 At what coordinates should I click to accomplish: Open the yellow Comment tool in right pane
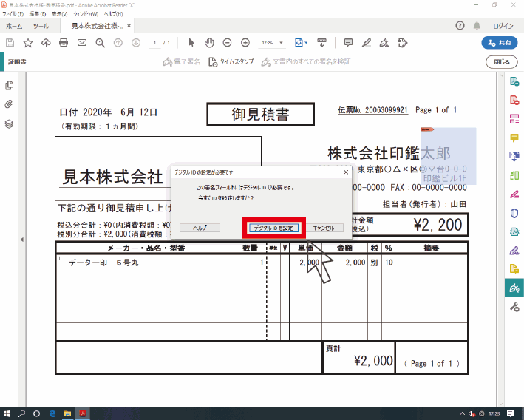(514, 138)
